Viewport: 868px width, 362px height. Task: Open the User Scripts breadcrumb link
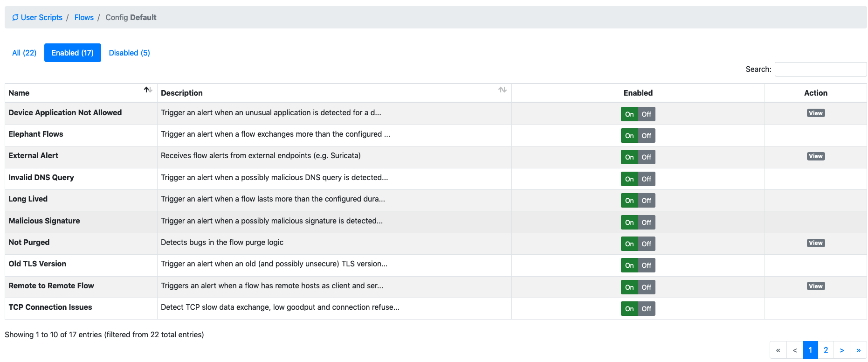pyautogui.click(x=41, y=17)
